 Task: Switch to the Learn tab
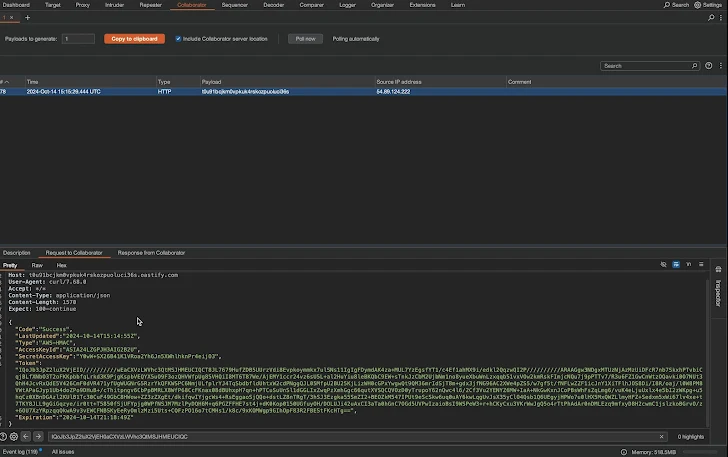(457, 5)
